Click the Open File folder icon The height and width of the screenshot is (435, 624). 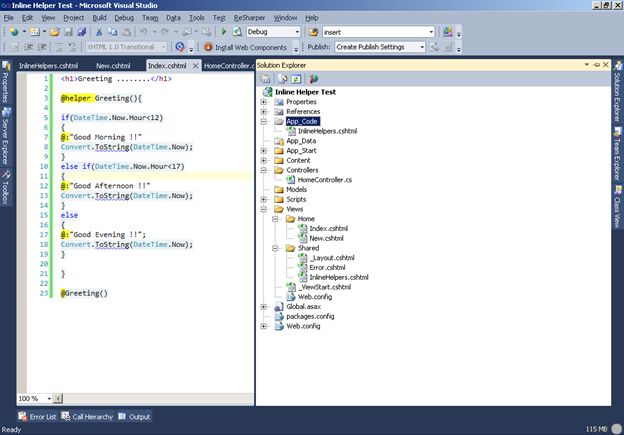coord(55,32)
